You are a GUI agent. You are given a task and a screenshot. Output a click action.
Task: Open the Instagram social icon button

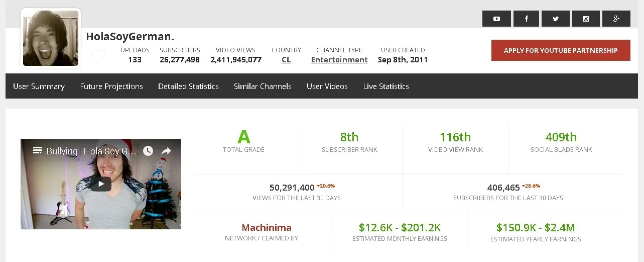[x=586, y=19]
